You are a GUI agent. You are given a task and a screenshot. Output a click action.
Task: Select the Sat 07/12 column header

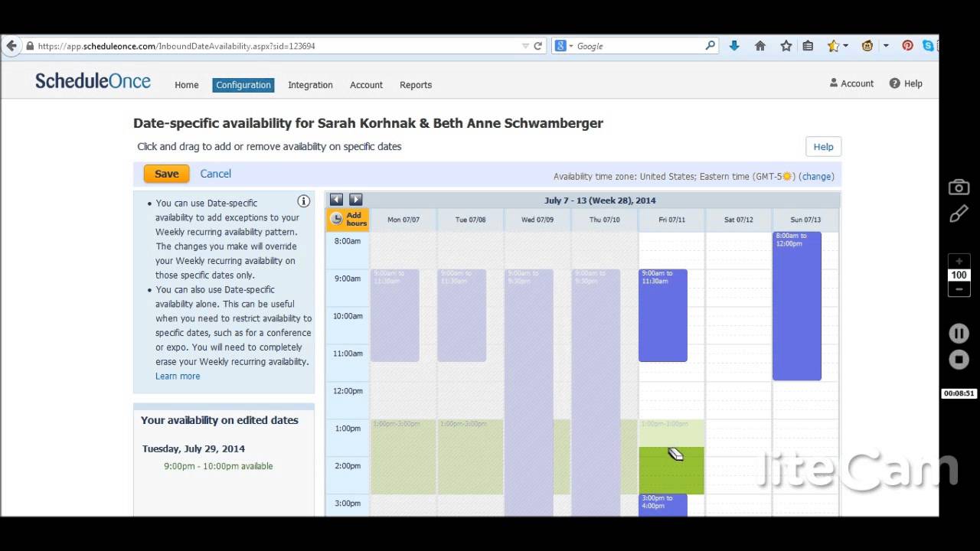(739, 220)
